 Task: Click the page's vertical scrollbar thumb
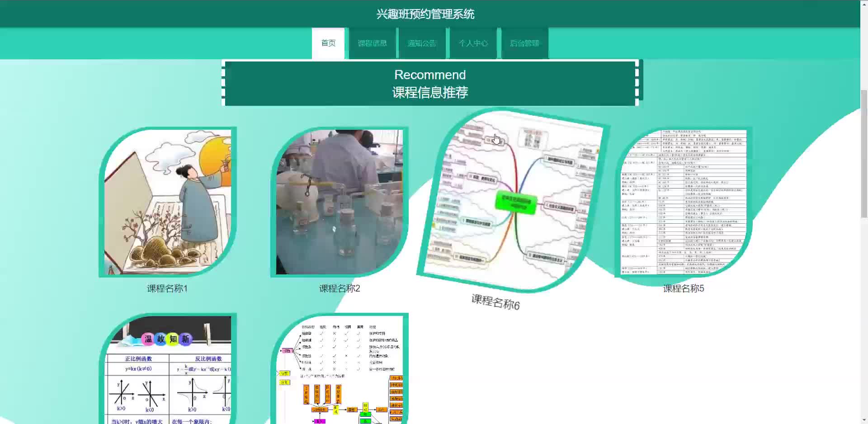click(864, 154)
